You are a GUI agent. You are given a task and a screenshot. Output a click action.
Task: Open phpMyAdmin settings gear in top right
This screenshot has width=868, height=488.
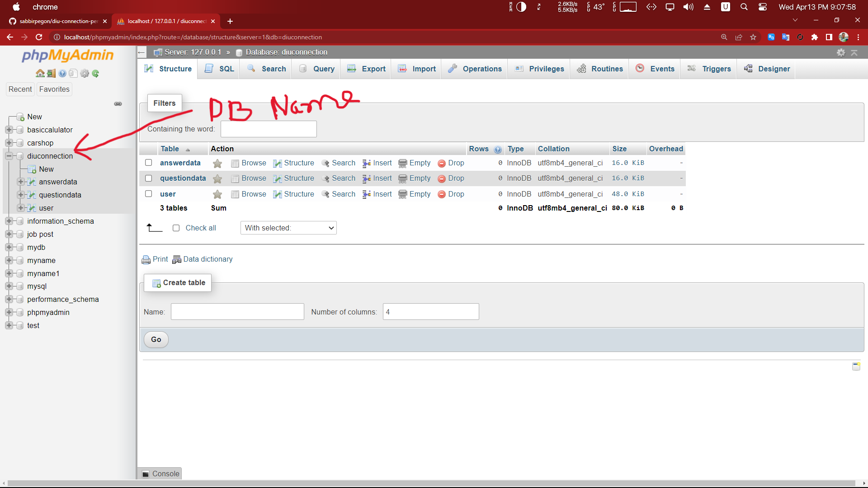coord(841,52)
